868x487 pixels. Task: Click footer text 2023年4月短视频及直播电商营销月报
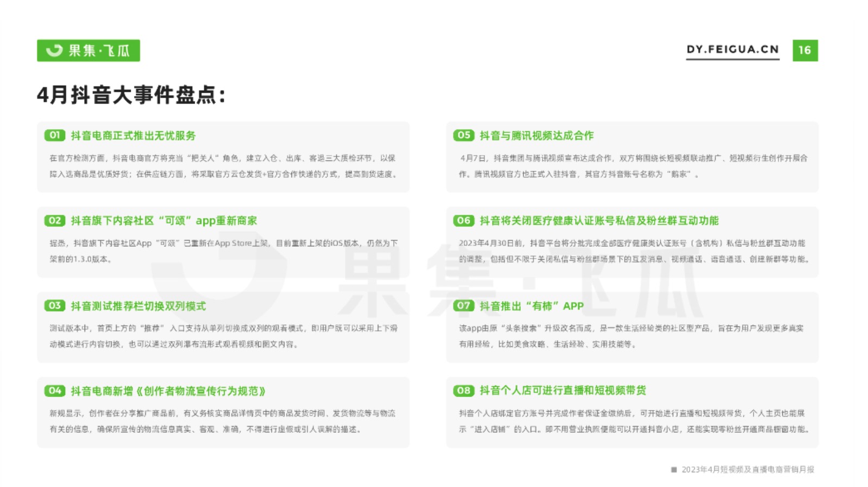(x=748, y=470)
